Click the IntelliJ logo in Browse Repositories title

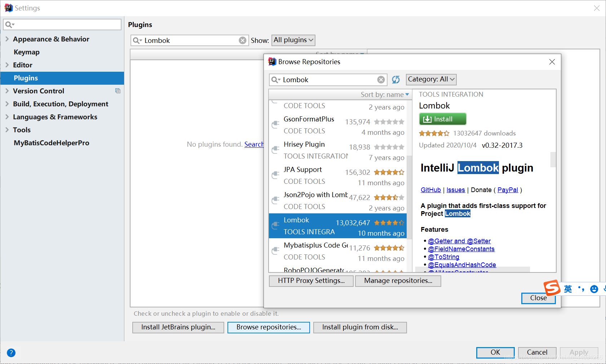click(272, 62)
